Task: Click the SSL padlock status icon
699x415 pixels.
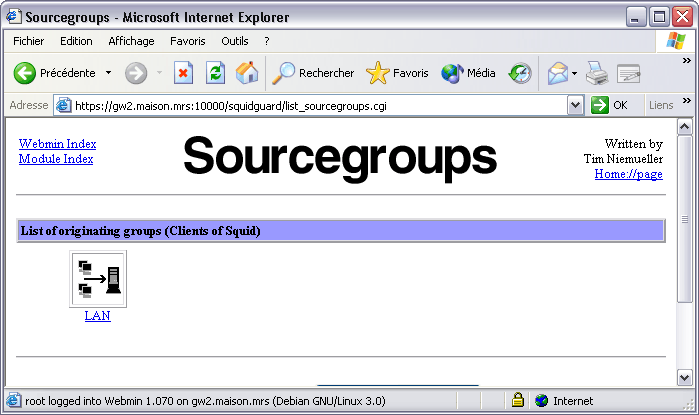Action: click(518, 400)
